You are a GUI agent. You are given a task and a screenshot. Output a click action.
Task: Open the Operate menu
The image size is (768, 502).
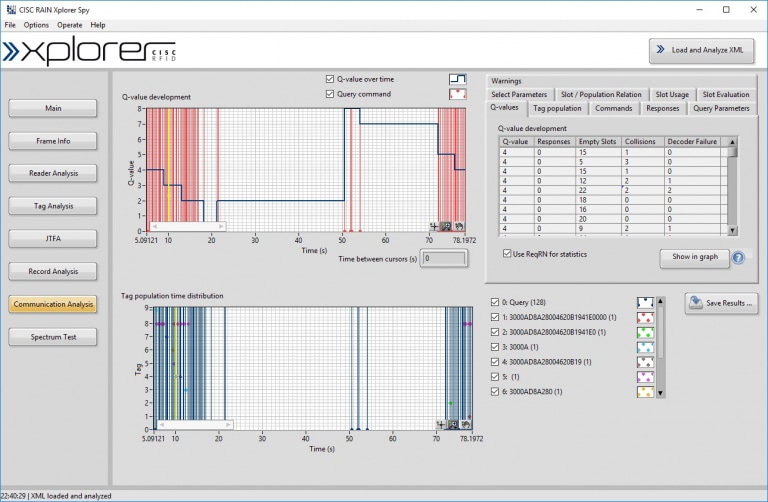[70, 25]
